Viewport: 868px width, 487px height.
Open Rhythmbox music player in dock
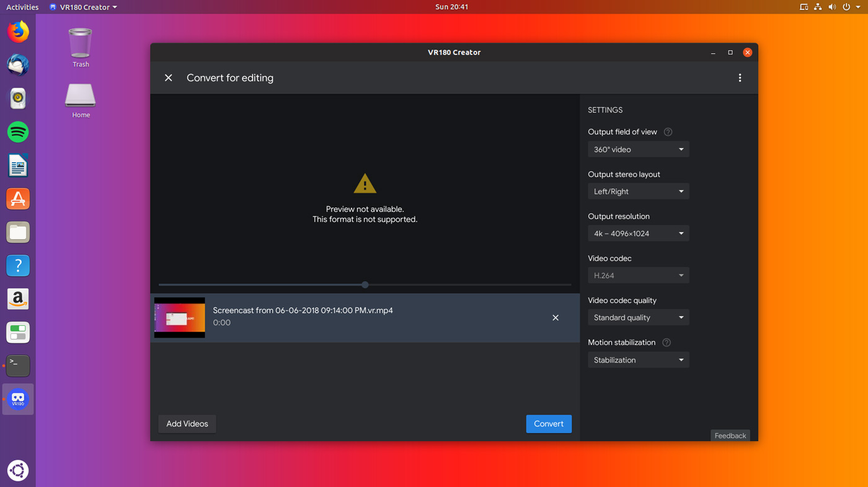(x=18, y=99)
